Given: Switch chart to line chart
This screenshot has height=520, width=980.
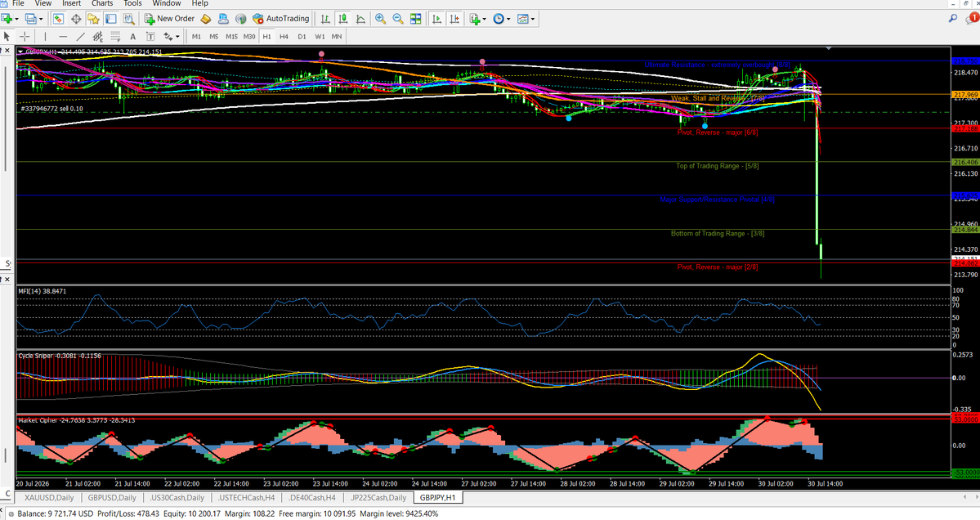Looking at the screenshot, I should click(360, 19).
